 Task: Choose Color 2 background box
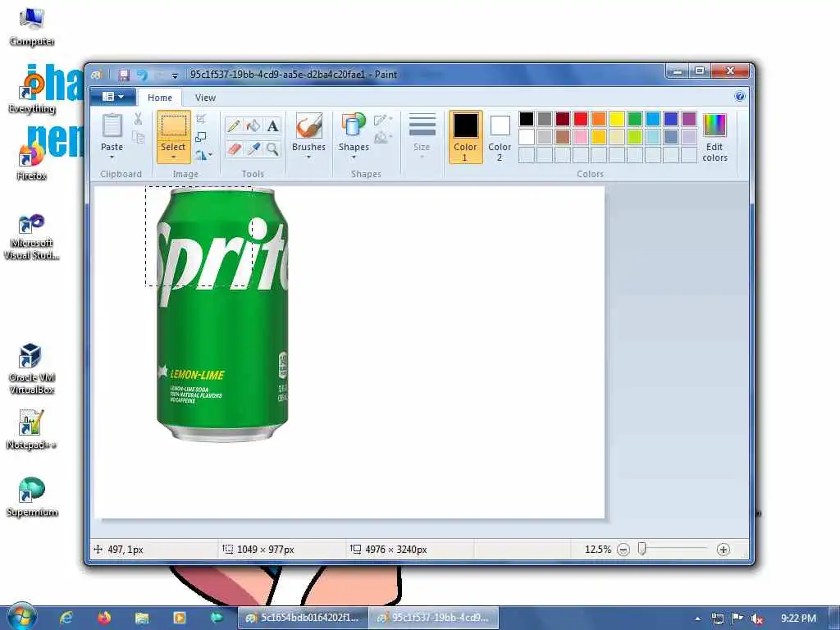pos(500,137)
